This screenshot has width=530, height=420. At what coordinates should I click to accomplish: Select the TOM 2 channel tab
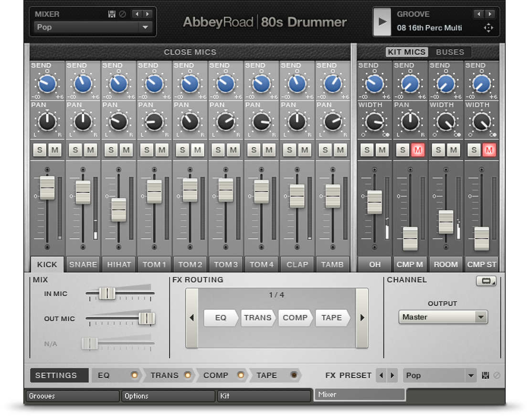tap(190, 264)
